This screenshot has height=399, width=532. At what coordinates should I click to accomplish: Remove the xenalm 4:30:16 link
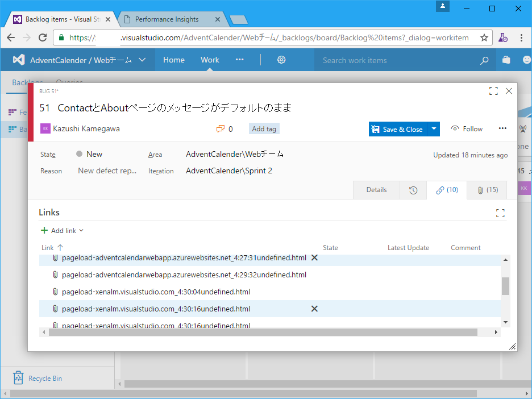pyautogui.click(x=314, y=309)
